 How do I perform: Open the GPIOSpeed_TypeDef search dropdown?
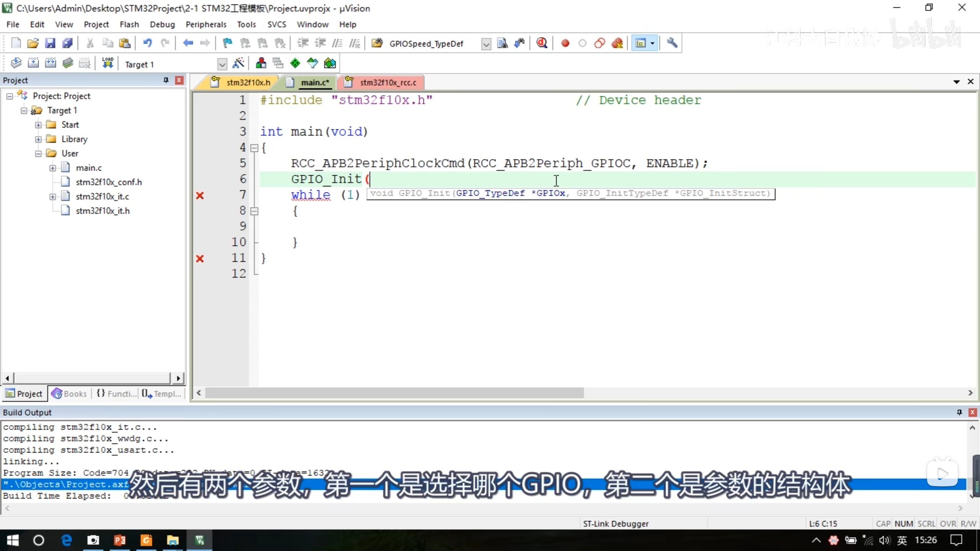coord(486,44)
